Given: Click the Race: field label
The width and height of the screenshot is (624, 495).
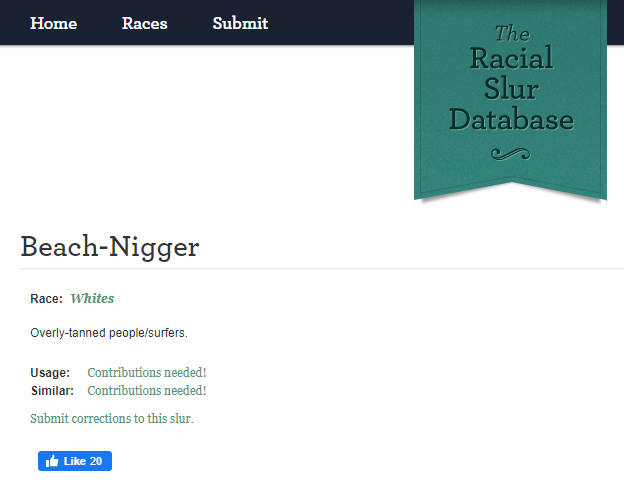Looking at the screenshot, I should [x=46, y=299].
